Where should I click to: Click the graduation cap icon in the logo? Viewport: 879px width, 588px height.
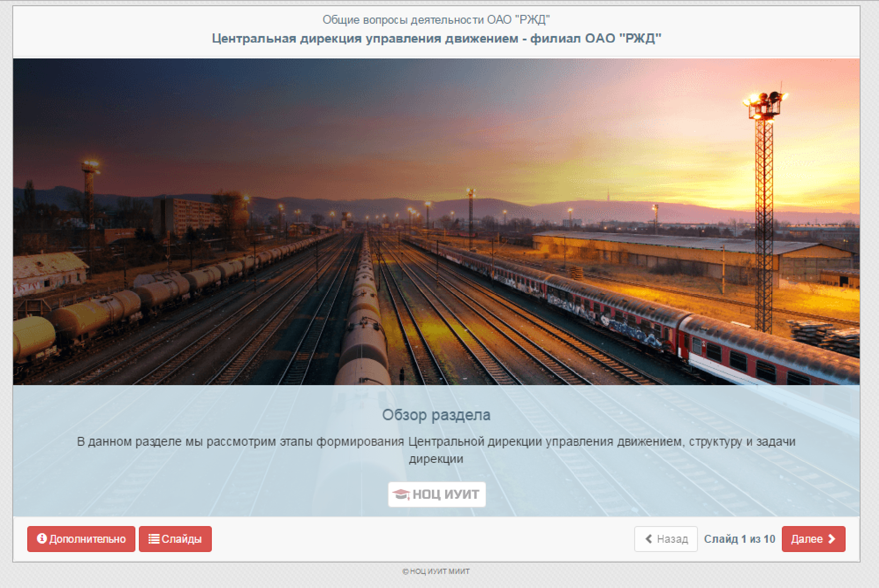401,494
